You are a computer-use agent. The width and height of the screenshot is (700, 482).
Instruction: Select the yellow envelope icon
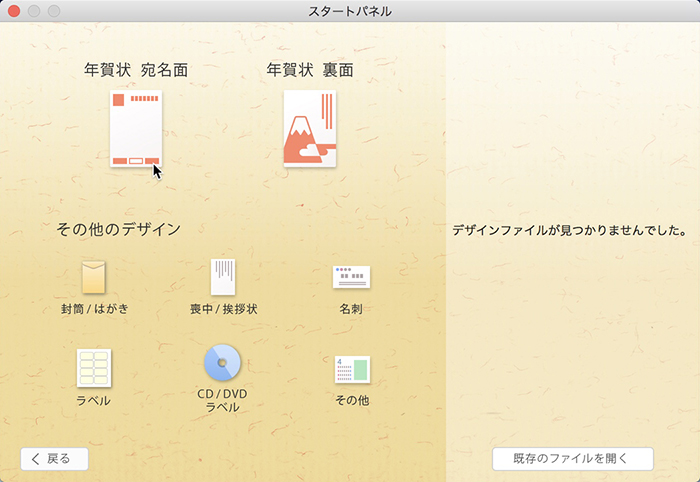[94, 276]
